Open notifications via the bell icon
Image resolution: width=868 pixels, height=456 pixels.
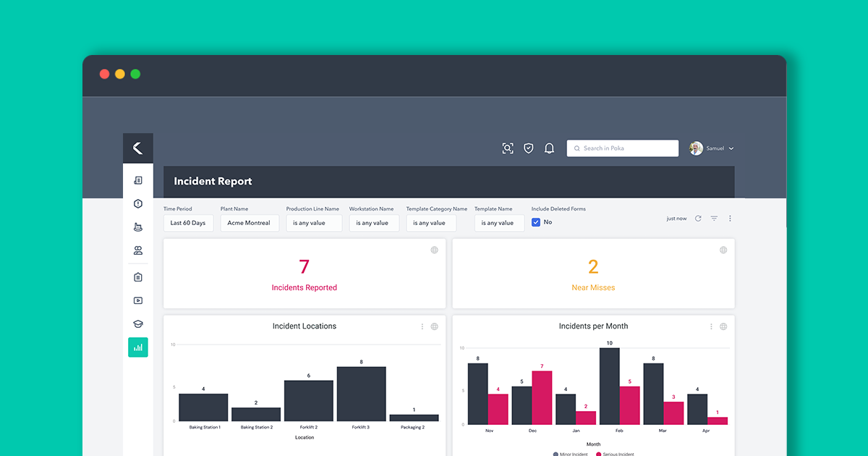click(x=549, y=148)
